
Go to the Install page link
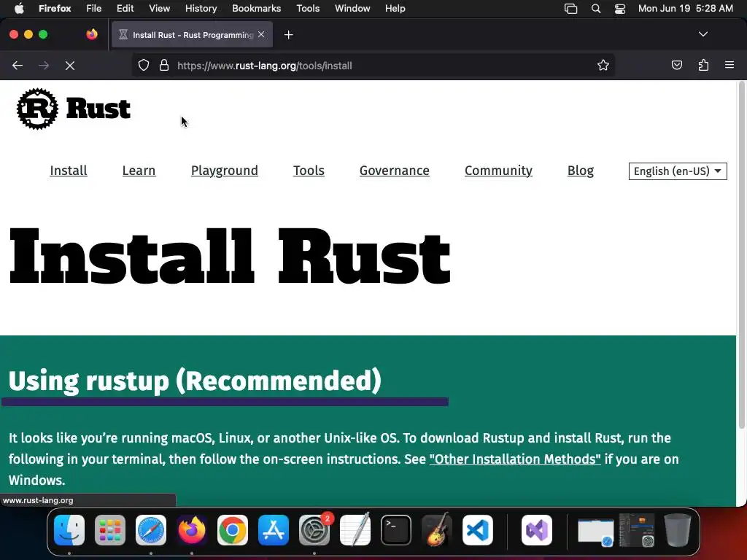(x=69, y=171)
